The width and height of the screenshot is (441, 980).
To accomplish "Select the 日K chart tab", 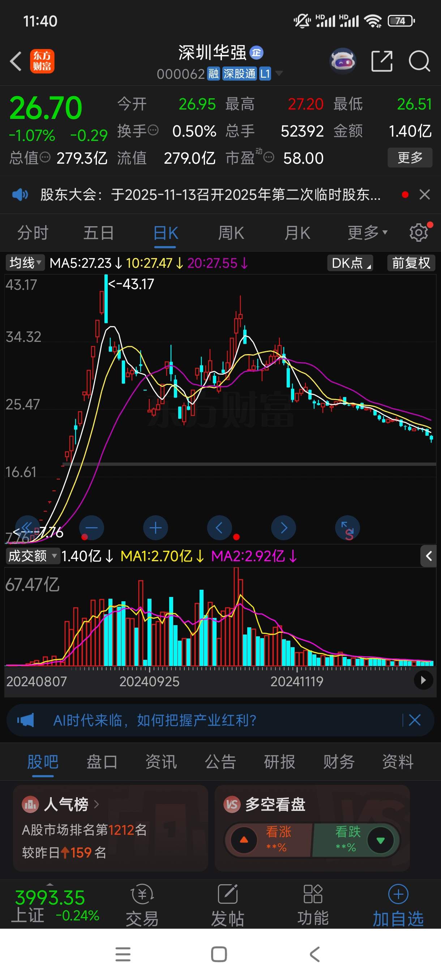I will pos(166,233).
